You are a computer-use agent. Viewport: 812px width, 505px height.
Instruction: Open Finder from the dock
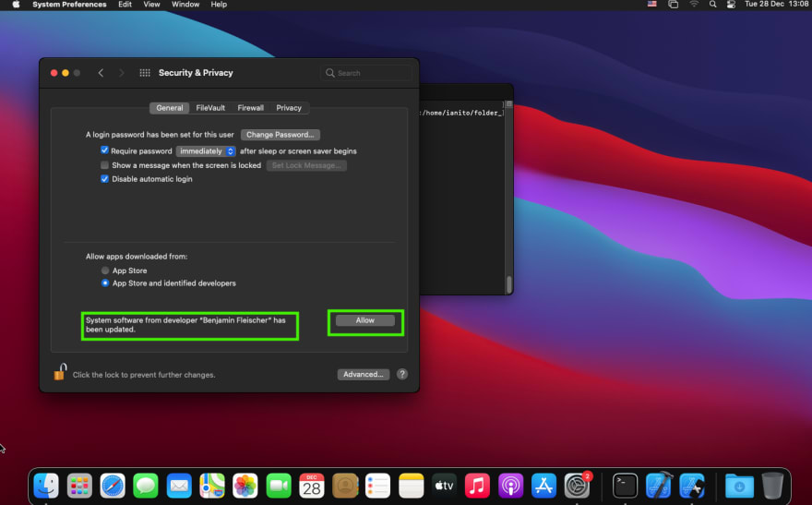coord(46,486)
